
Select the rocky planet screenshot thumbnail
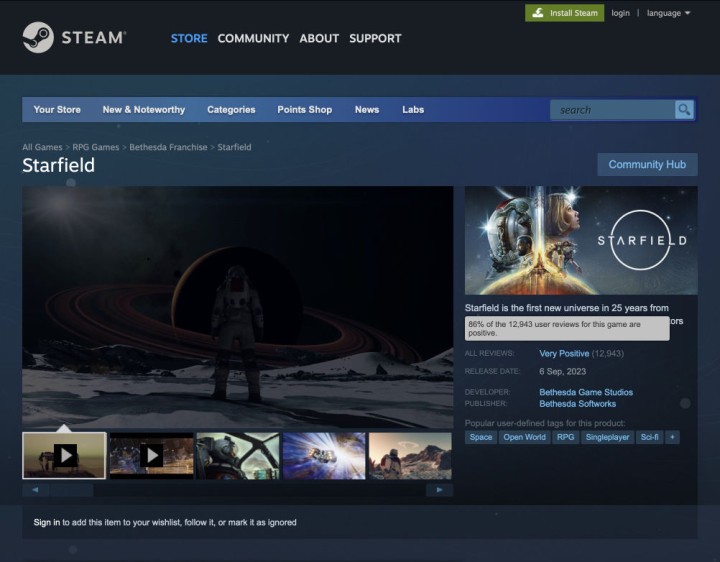click(x=411, y=455)
